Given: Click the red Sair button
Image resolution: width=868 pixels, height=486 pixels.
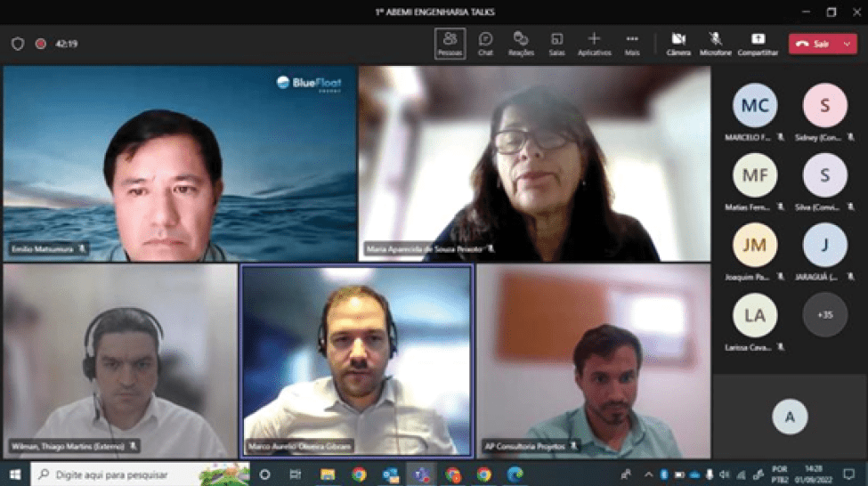Looking at the screenshot, I should coord(812,44).
